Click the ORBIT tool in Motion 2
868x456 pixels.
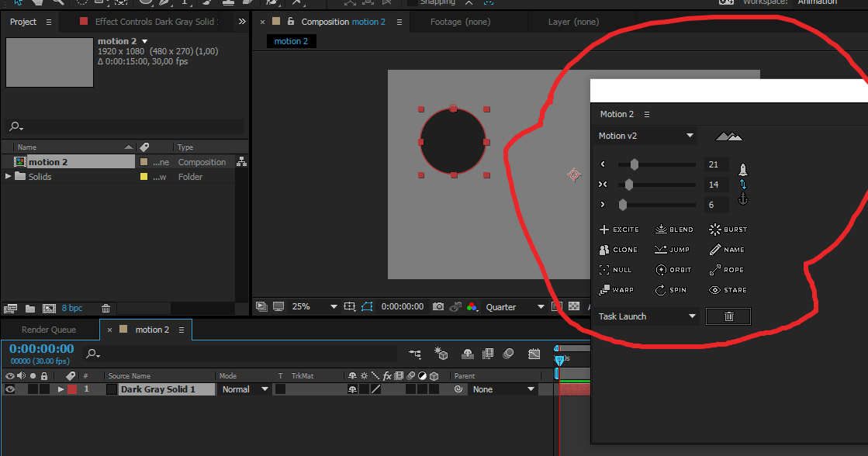673,270
